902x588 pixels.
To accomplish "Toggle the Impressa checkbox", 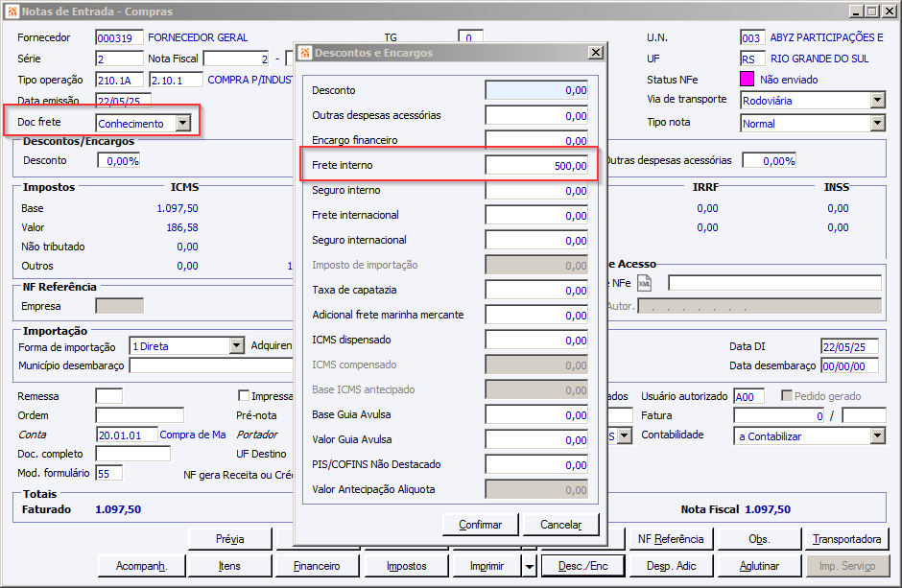I will point(244,395).
